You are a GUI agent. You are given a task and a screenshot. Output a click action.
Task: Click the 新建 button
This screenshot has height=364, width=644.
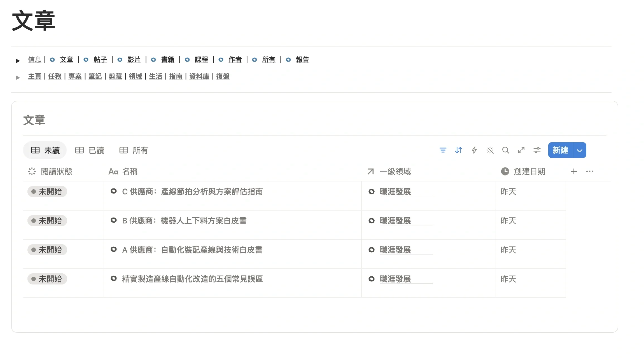(560, 150)
